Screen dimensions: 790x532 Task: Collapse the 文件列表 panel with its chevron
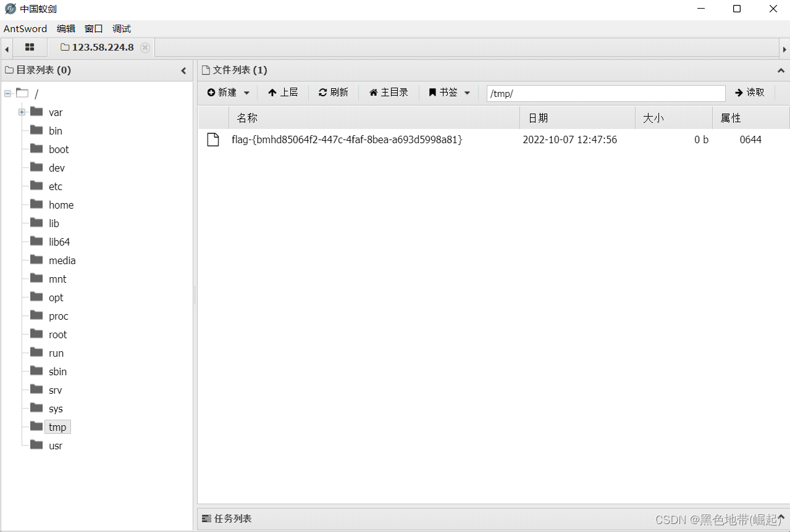pos(780,70)
